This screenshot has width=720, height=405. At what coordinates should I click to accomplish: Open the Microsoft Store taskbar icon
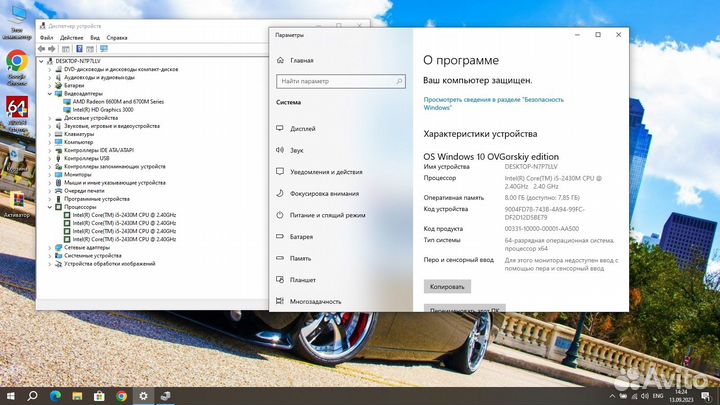point(99,396)
